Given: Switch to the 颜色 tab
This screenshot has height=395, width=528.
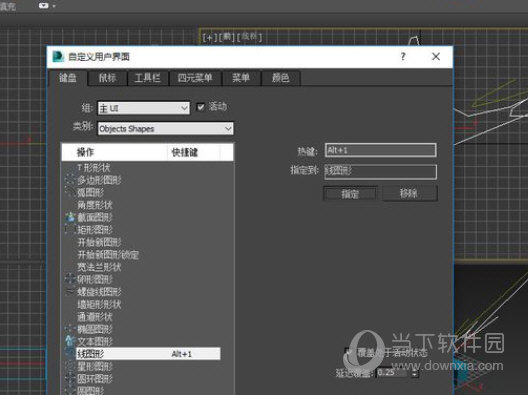Looking at the screenshot, I should coord(280,78).
